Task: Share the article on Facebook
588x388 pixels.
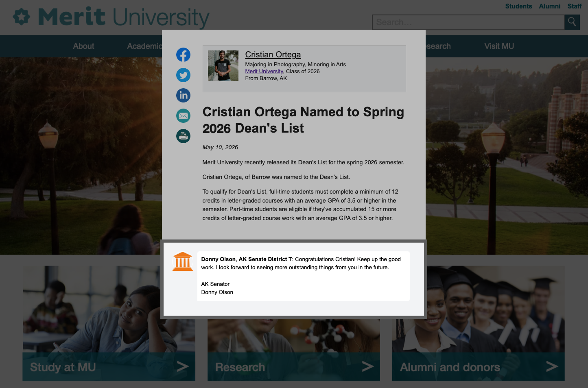Action: pyautogui.click(x=183, y=54)
